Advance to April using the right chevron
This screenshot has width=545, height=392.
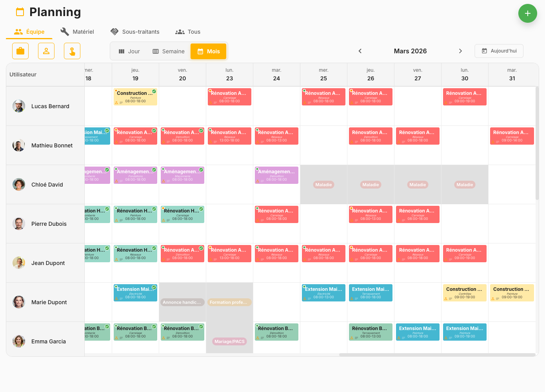[460, 51]
